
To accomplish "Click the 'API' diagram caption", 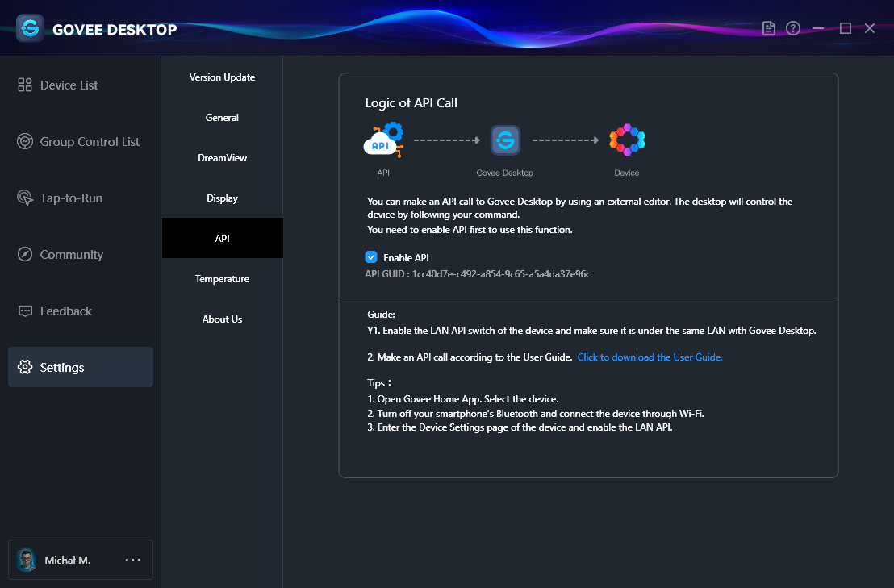I will 383,173.
